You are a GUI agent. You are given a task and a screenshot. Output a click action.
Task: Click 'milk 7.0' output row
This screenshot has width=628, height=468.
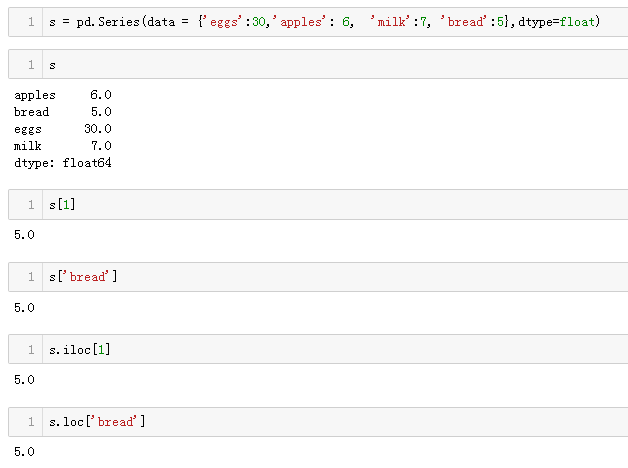point(63,146)
